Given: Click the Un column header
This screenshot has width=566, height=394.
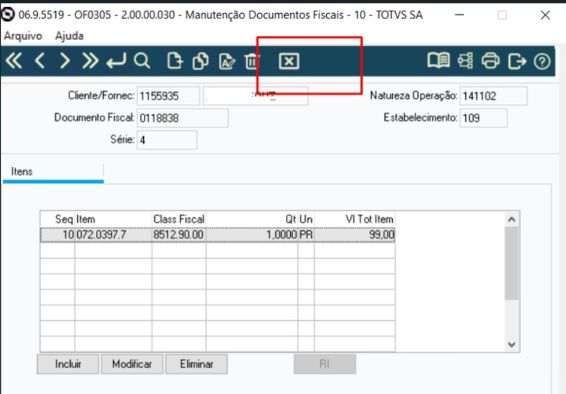Looking at the screenshot, I should point(306,219).
